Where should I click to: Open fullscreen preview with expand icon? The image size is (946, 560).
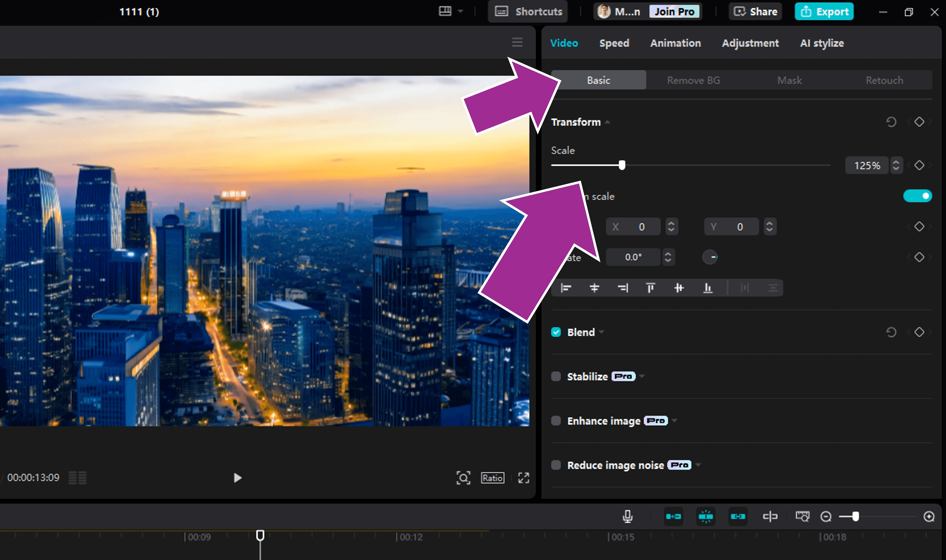tap(524, 478)
